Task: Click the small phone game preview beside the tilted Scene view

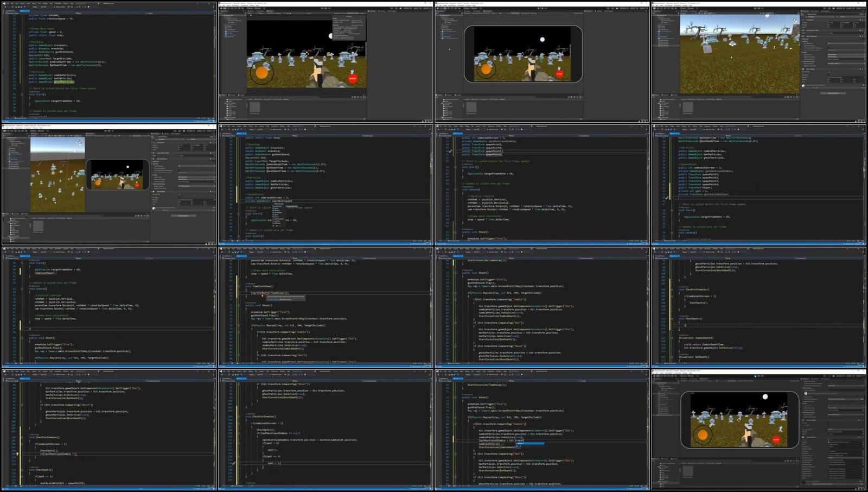Action: coord(118,174)
